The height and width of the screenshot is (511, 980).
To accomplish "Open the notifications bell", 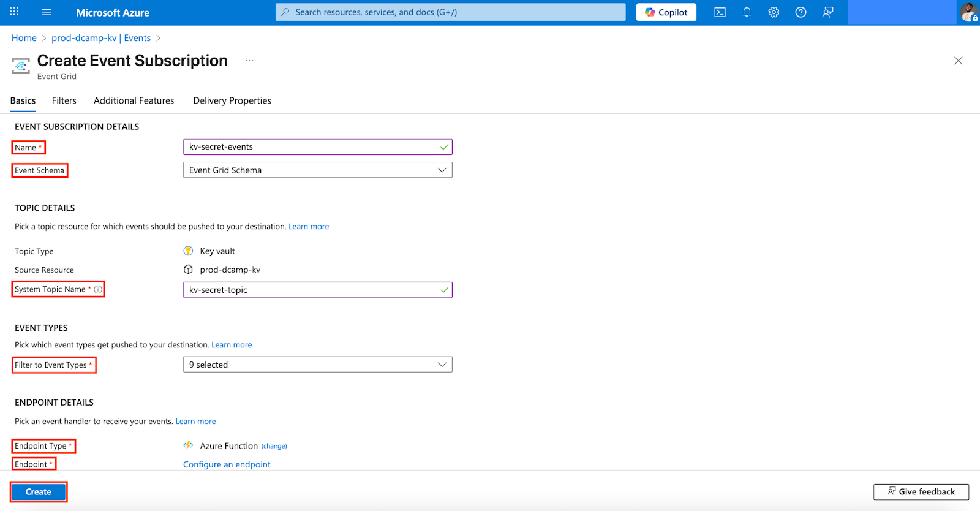I will tap(747, 12).
